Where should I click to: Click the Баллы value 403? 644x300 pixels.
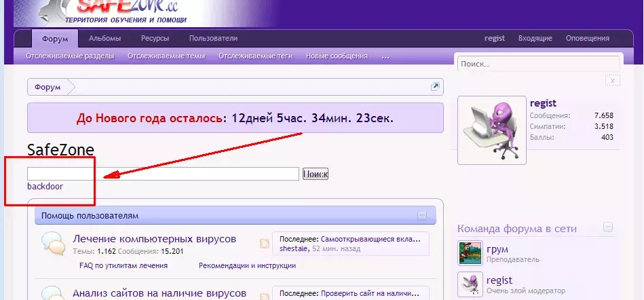(x=607, y=137)
